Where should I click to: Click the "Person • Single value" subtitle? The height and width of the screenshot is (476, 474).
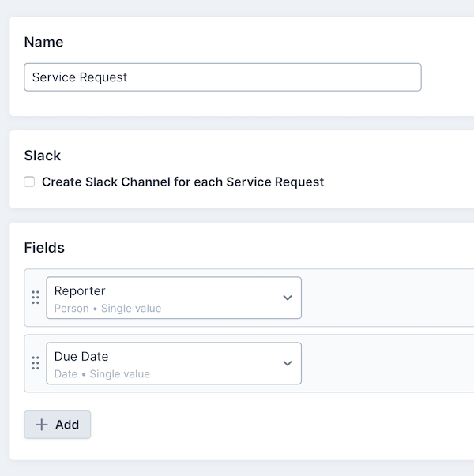[107, 309]
